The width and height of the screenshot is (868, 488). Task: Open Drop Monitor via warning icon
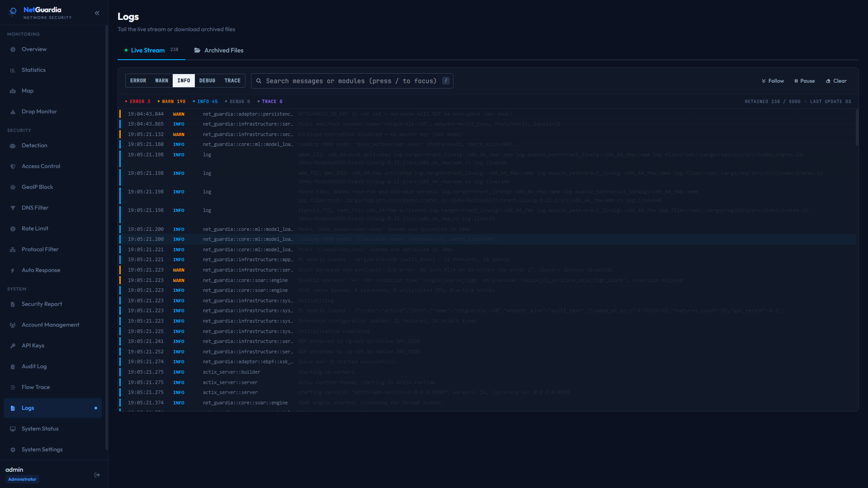click(x=13, y=112)
